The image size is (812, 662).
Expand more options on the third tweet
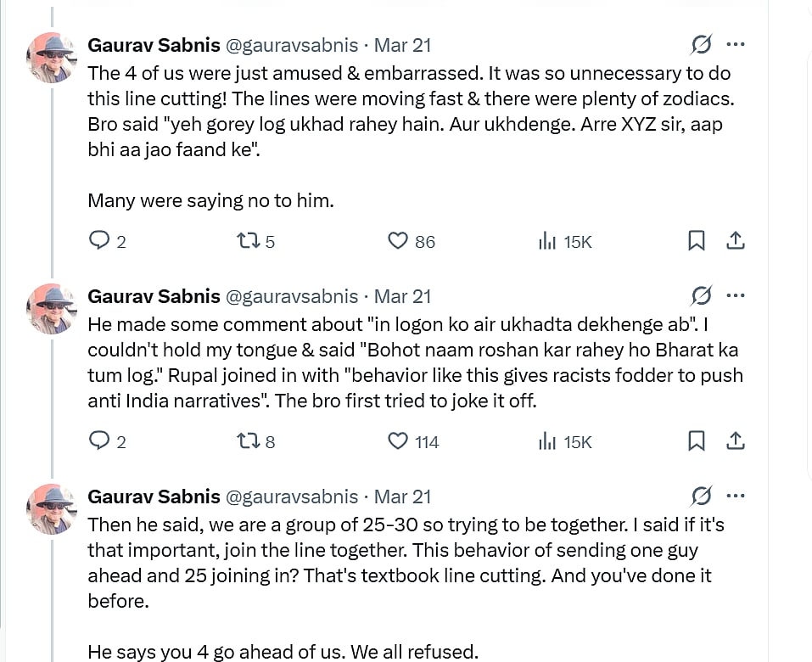(736, 496)
